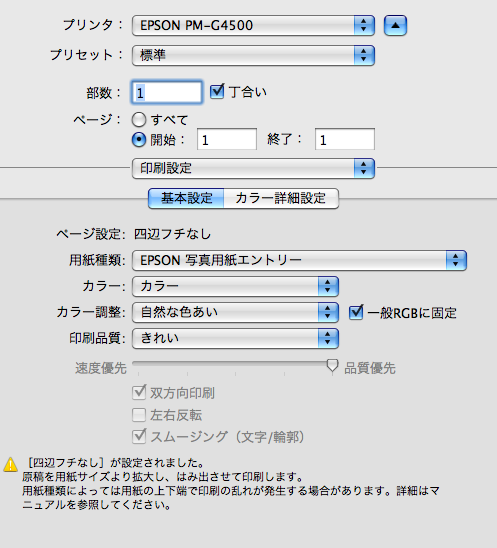The width and height of the screenshot is (497, 548).
Task: Open the カラー color mode dropdown
Action: (235, 286)
